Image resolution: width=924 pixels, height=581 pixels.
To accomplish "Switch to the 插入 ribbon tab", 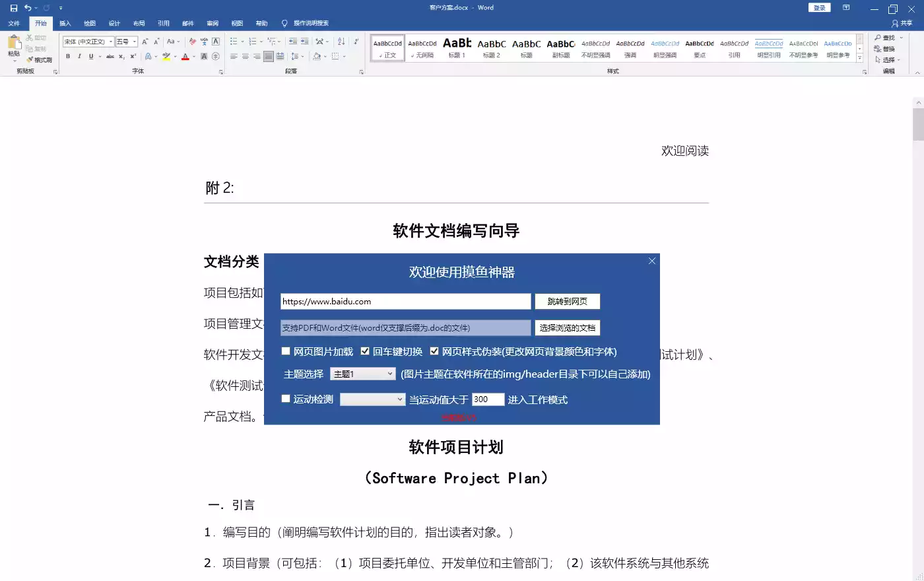I will pos(65,22).
